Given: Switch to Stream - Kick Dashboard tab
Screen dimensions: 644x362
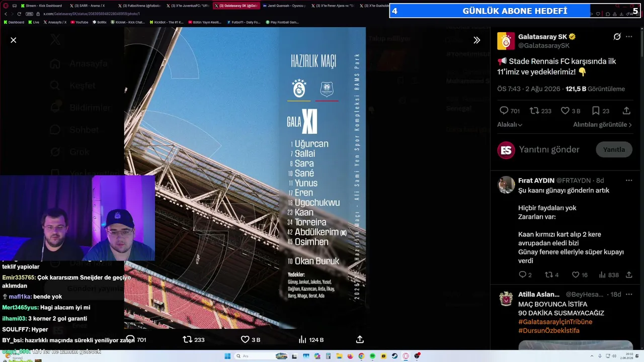Looking at the screenshot, I should coord(41,6).
